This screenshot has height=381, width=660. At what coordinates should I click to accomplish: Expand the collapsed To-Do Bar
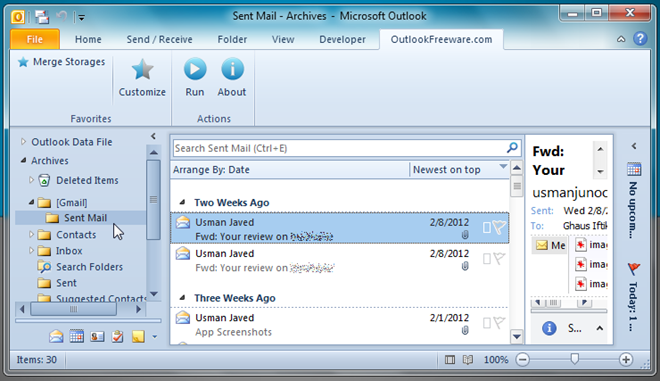point(634,146)
